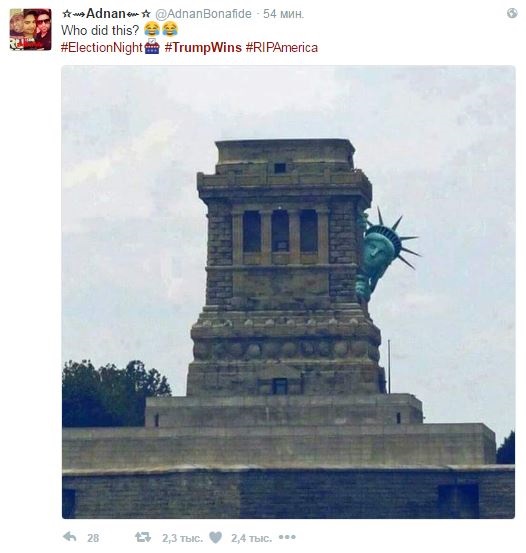
Task: Open the attached pedestal photo
Action: tap(288, 292)
